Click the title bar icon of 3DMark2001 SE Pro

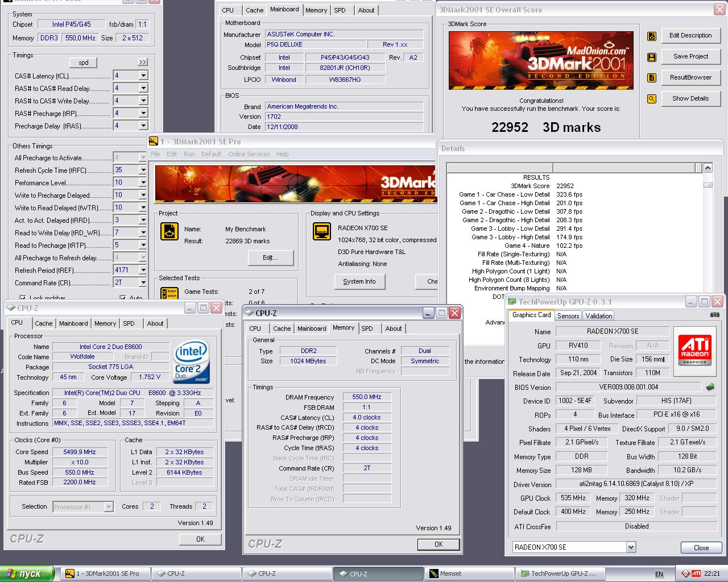pos(154,141)
